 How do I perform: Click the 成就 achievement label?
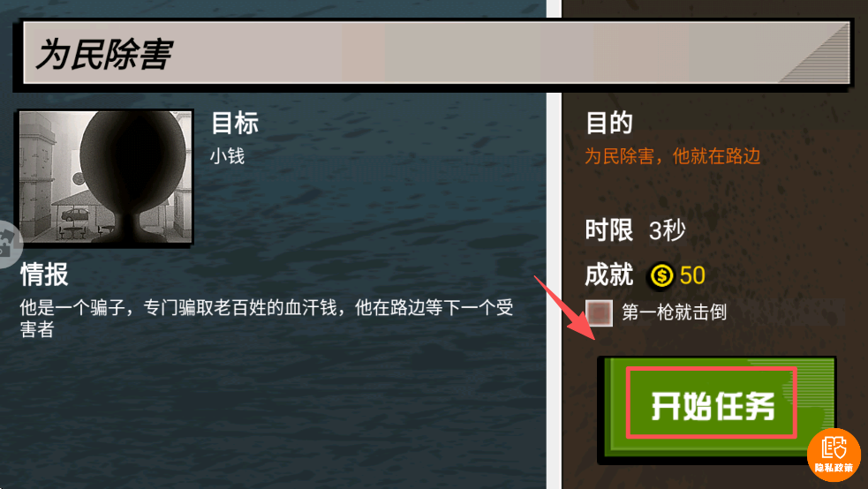point(609,275)
